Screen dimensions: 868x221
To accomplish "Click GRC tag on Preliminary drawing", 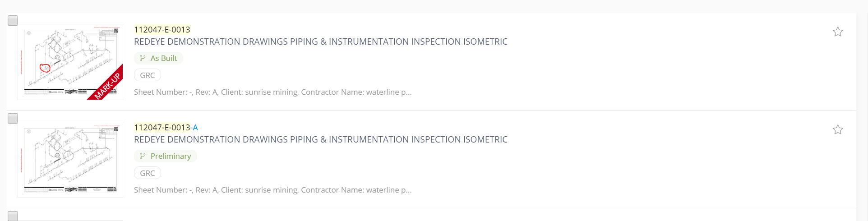I will (148, 173).
